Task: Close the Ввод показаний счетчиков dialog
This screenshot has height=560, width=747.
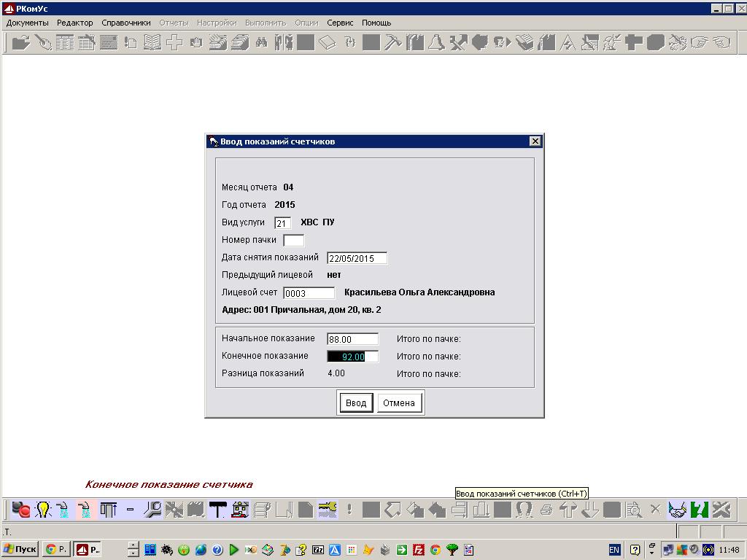Action: tap(535, 141)
